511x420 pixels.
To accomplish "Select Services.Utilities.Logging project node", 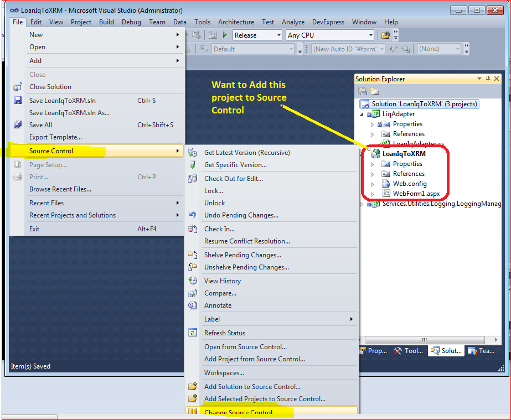I will pos(442,204).
